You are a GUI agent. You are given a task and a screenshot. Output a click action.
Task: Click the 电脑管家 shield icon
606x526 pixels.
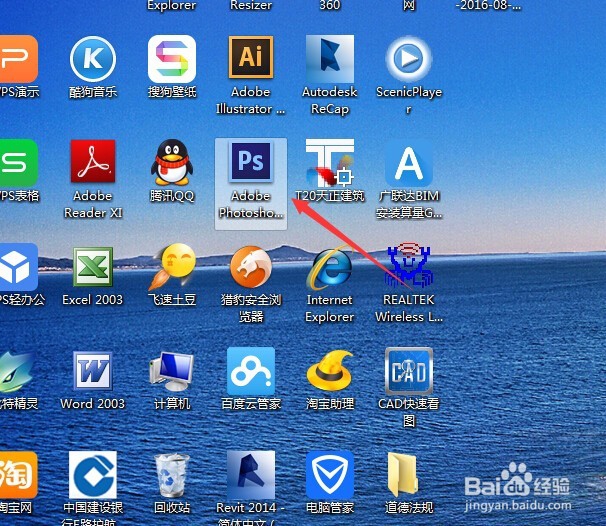(x=330, y=475)
